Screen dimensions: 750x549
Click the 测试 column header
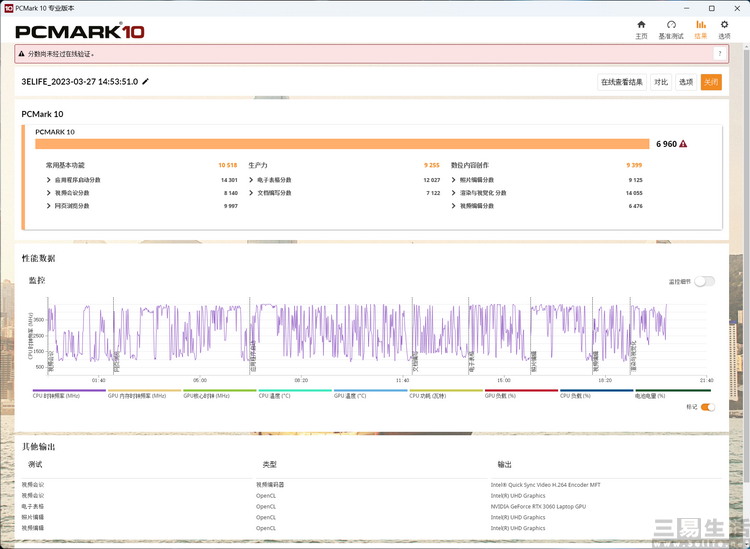coord(35,464)
